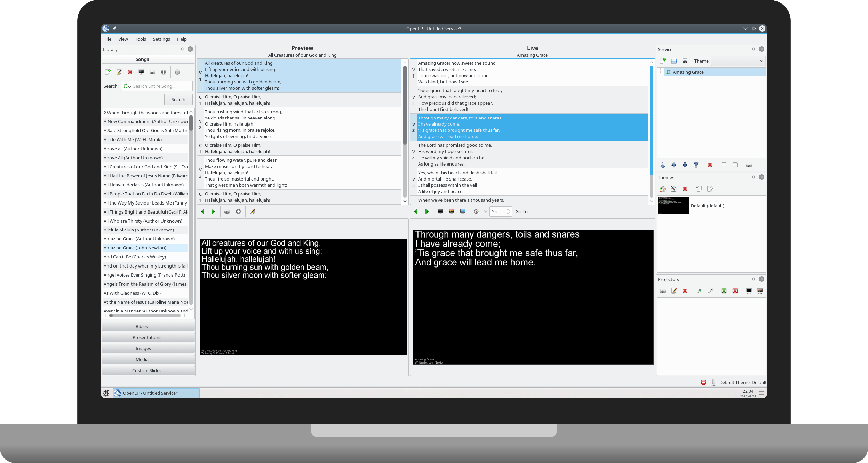Open the Tools menu
The image size is (868, 463).
pos(140,39)
